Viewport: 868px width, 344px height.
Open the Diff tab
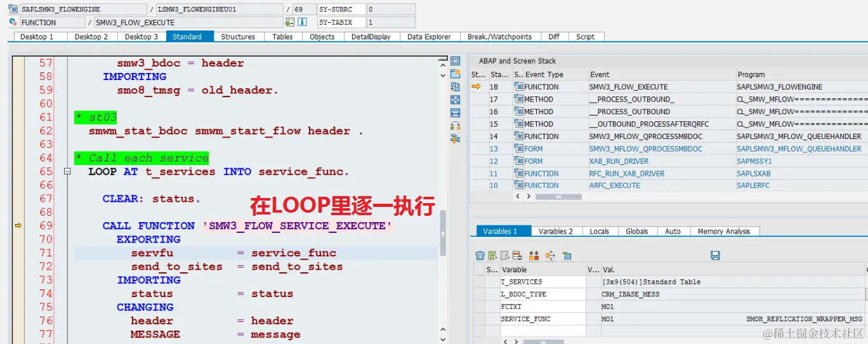(x=554, y=37)
